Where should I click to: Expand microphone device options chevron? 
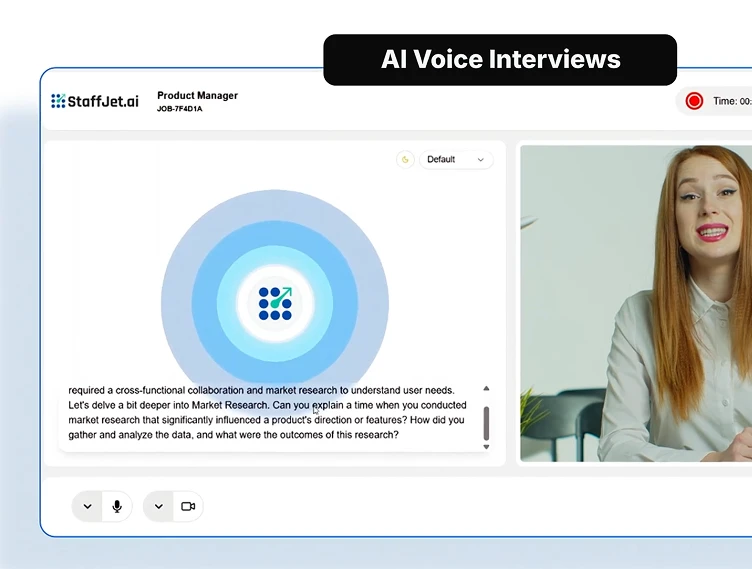point(88,506)
